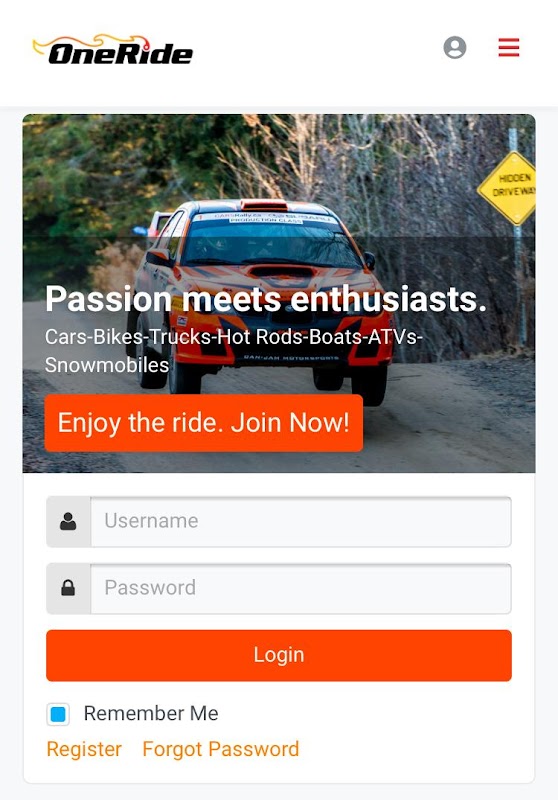Focus the Password input field

click(301, 588)
